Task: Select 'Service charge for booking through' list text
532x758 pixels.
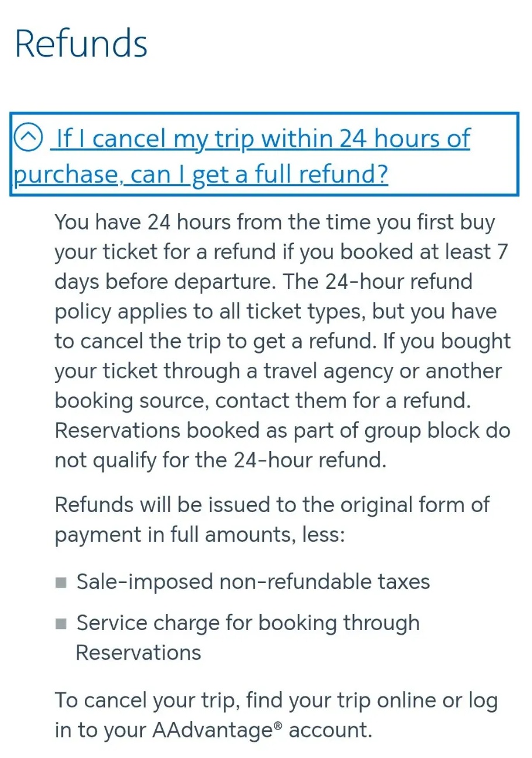Action: [x=248, y=623]
